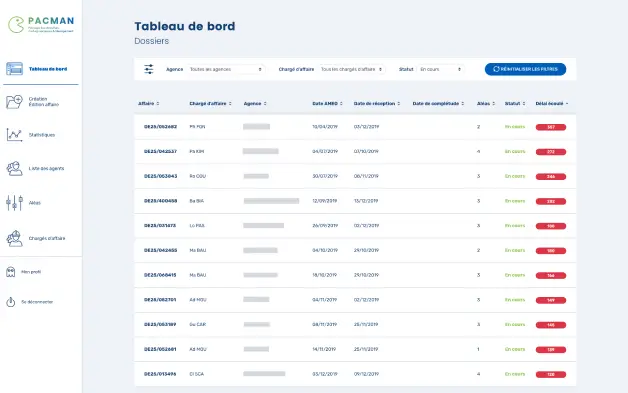Open the Statistiques chart icon
628x393 pixels.
coord(14,135)
